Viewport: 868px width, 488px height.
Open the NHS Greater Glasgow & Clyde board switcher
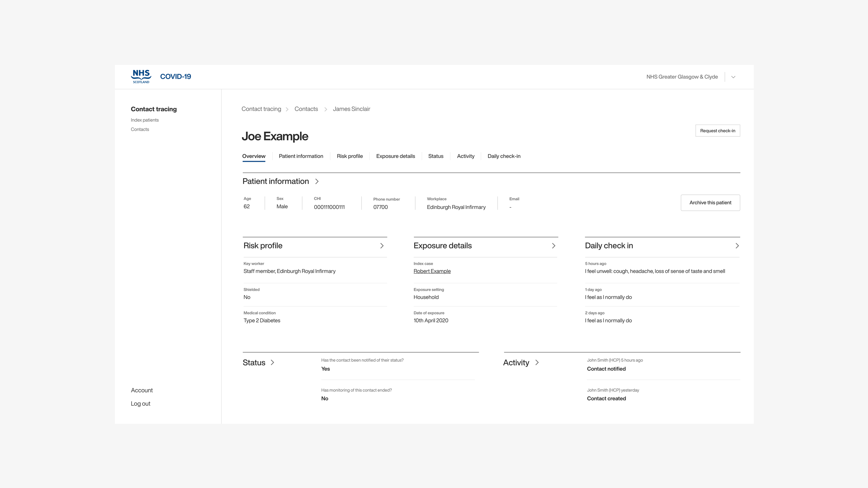[733, 77]
